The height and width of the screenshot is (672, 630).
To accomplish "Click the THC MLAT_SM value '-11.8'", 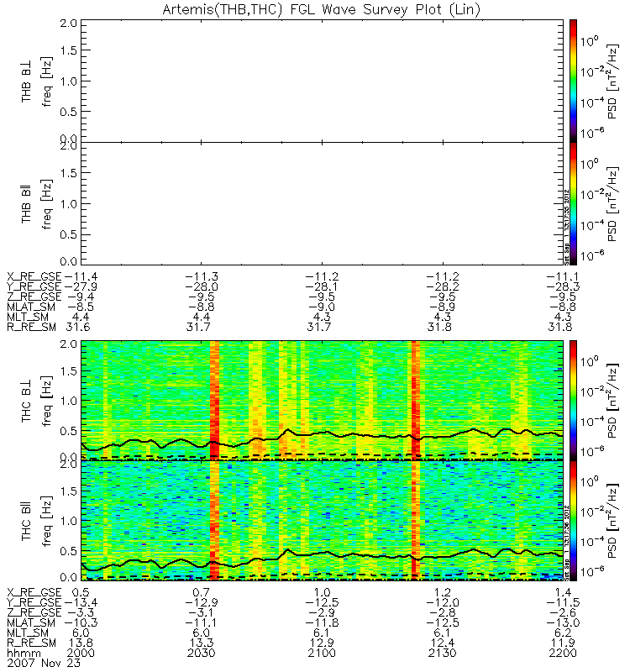I will click(322, 622).
